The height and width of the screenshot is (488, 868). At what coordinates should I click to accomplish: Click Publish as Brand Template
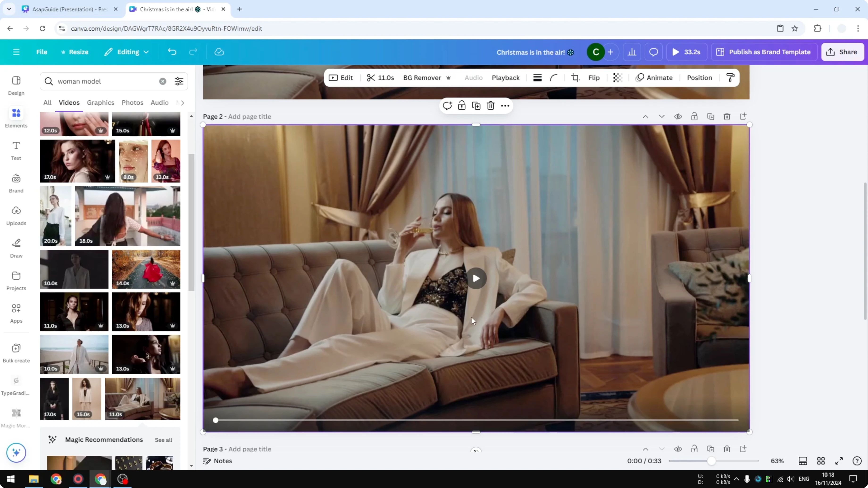click(764, 52)
